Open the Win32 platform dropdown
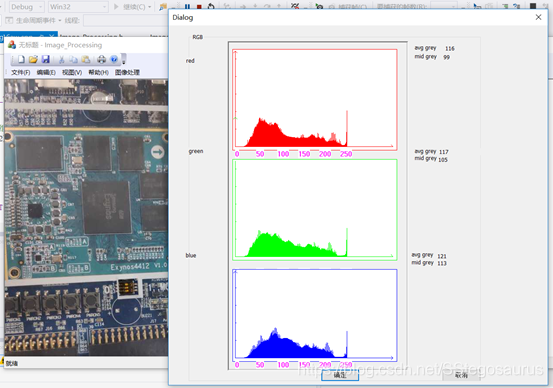Screen dimensions: 553x388 click(x=78, y=7)
